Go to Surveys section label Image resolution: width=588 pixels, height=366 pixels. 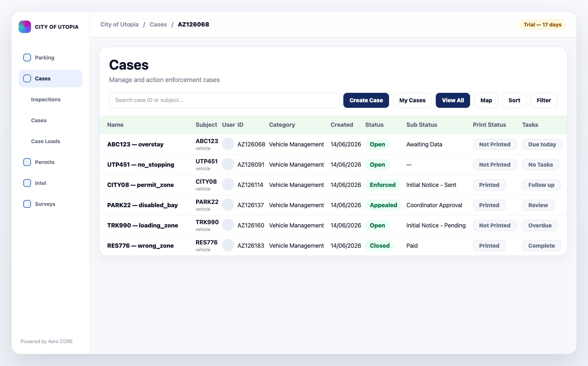click(x=45, y=204)
